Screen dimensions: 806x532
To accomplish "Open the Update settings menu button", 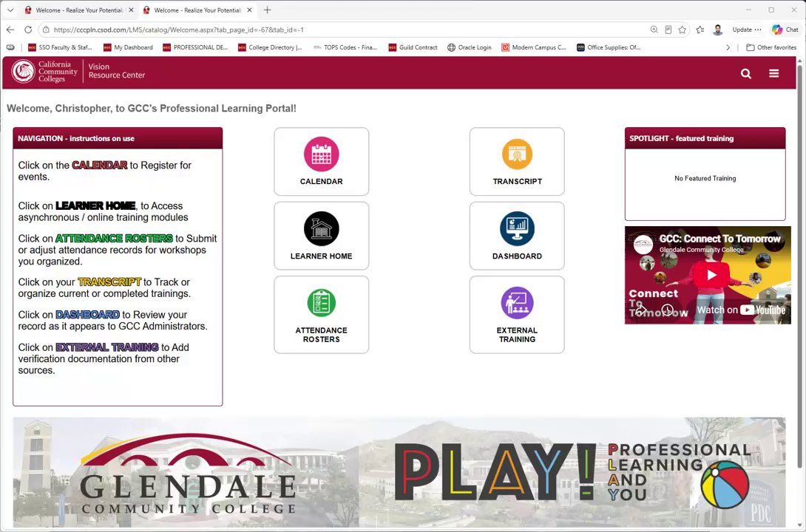I will coord(747,30).
